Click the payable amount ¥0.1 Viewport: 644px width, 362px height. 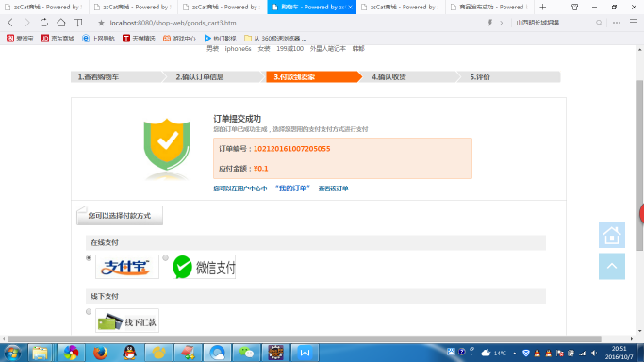pyautogui.click(x=261, y=169)
